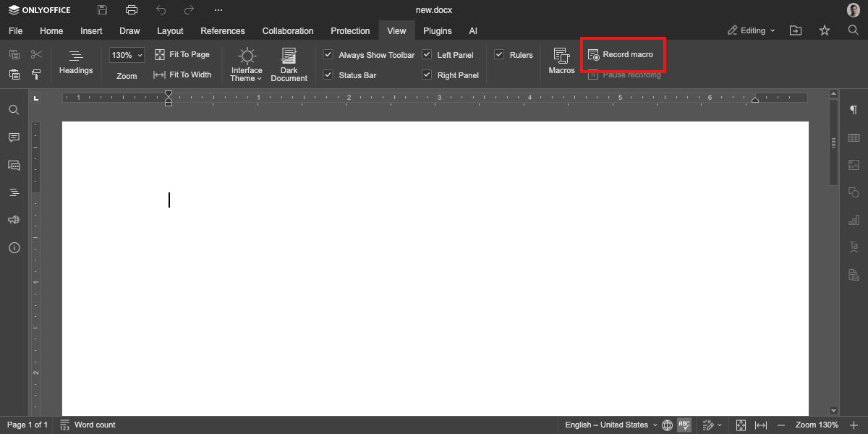Disable the Rulers checkbox
868x434 pixels.
click(x=499, y=55)
